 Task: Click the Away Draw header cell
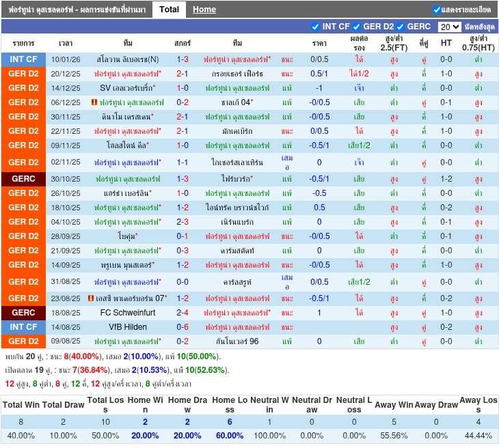[x=436, y=405]
